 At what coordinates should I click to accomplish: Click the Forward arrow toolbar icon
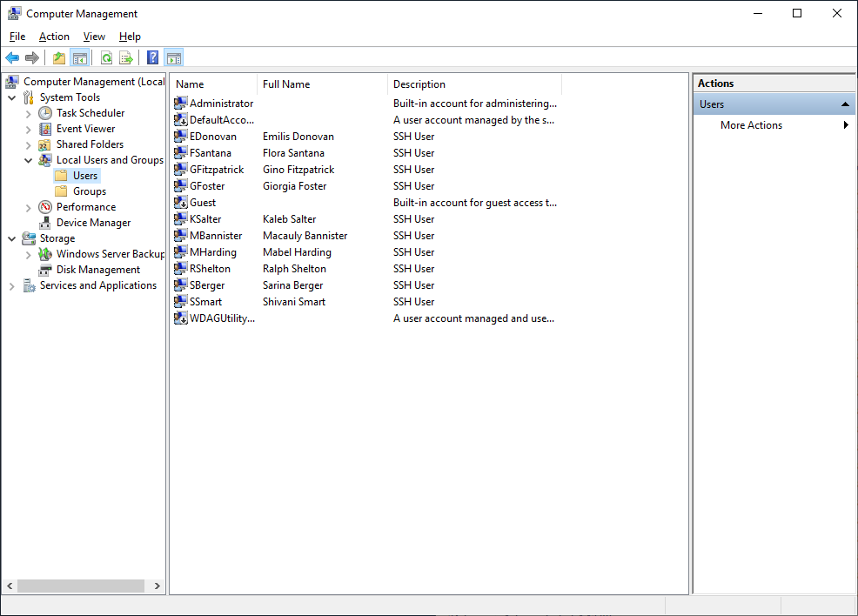pyautogui.click(x=32, y=57)
